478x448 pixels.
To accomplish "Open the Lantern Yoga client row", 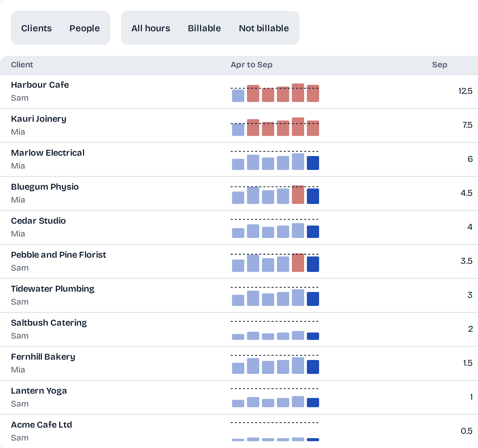I will pos(239,398).
